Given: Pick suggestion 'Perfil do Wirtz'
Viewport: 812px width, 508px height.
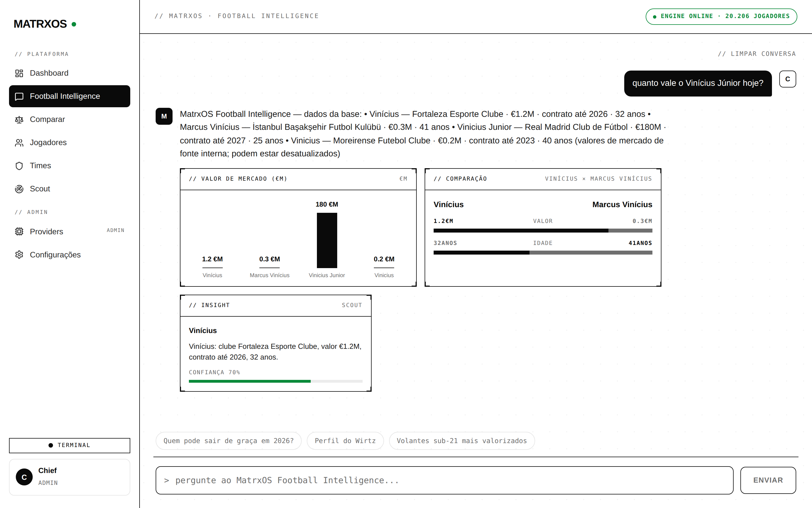Looking at the screenshot, I should pos(345,441).
